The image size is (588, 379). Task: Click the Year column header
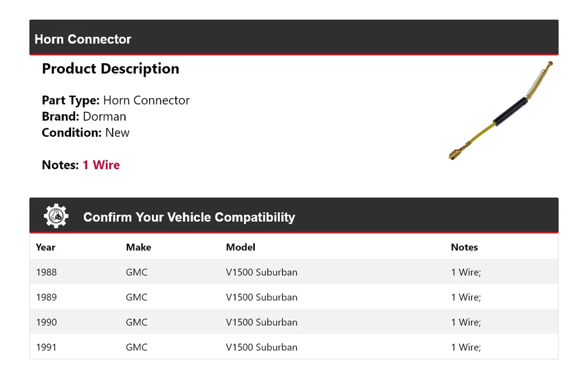point(45,247)
